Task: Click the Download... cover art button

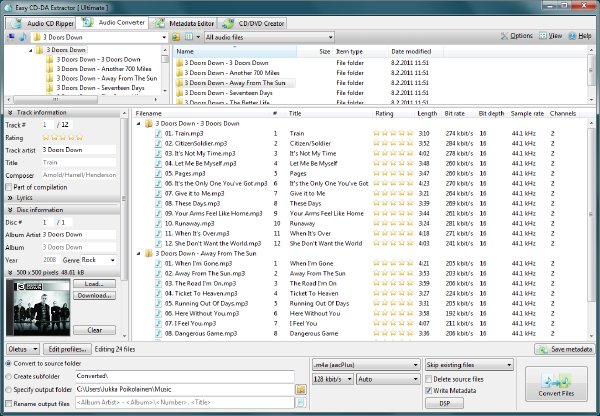Action: coord(95,295)
